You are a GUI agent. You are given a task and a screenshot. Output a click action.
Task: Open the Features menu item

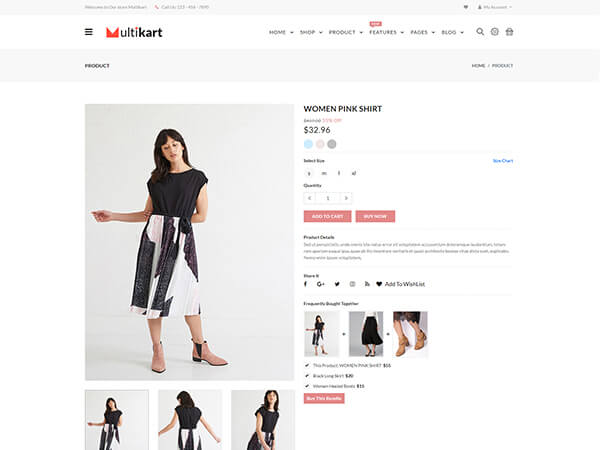pos(386,32)
